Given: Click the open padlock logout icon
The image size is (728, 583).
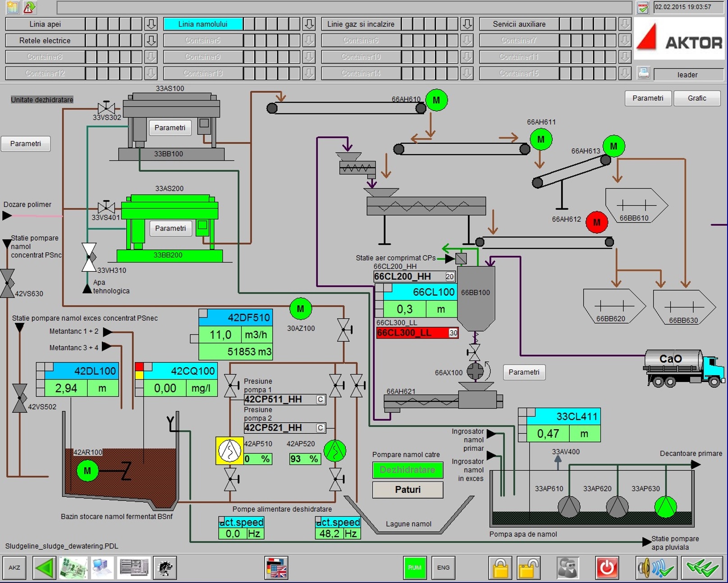Looking at the screenshot, I should click(528, 568).
